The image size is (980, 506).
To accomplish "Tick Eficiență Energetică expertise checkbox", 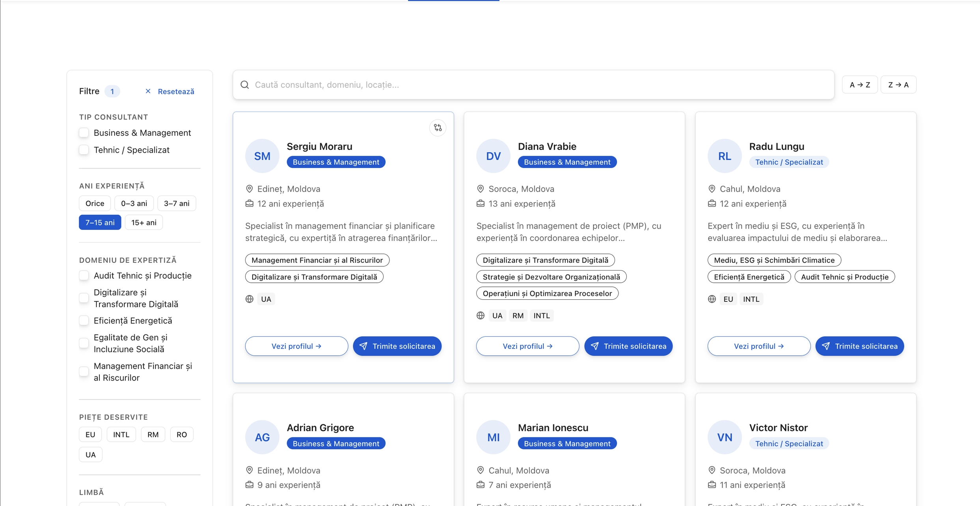I will pyautogui.click(x=84, y=321).
